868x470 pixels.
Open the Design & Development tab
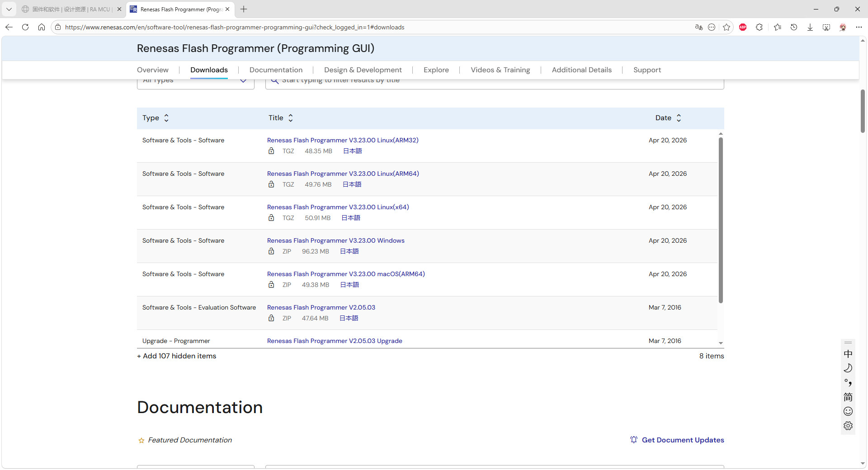click(x=363, y=70)
